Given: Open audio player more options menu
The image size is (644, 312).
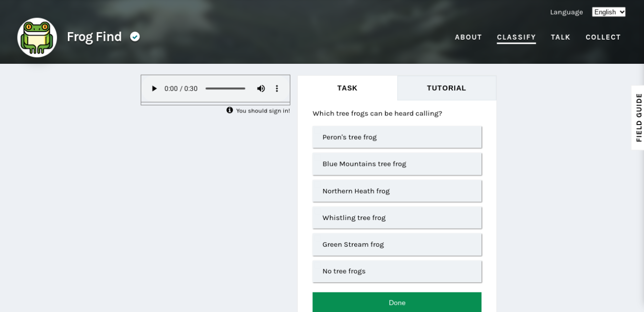Looking at the screenshot, I should (x=277, y=88).
